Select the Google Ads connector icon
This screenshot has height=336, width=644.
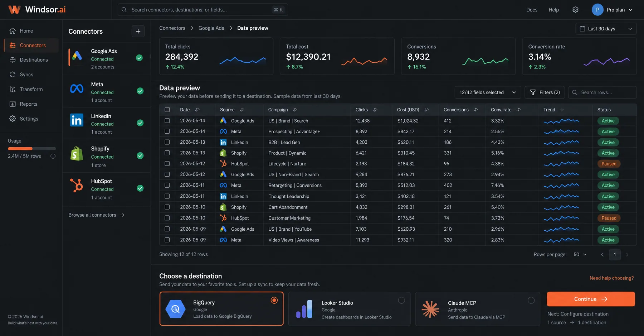[77, 56]
